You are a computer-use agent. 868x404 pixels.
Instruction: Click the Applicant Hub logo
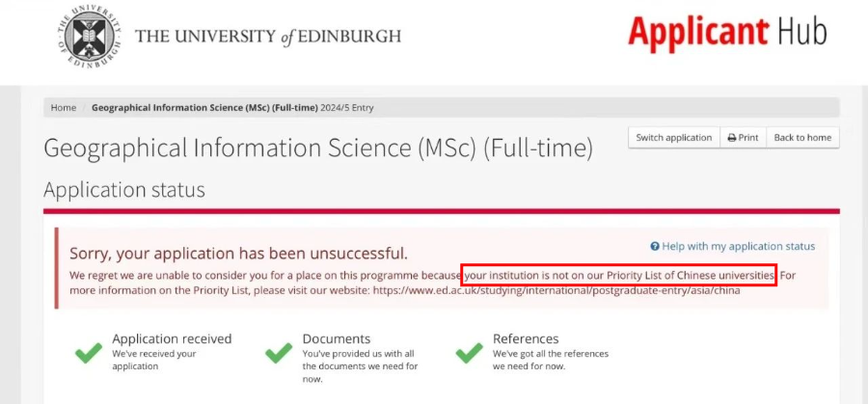point(727,33)
